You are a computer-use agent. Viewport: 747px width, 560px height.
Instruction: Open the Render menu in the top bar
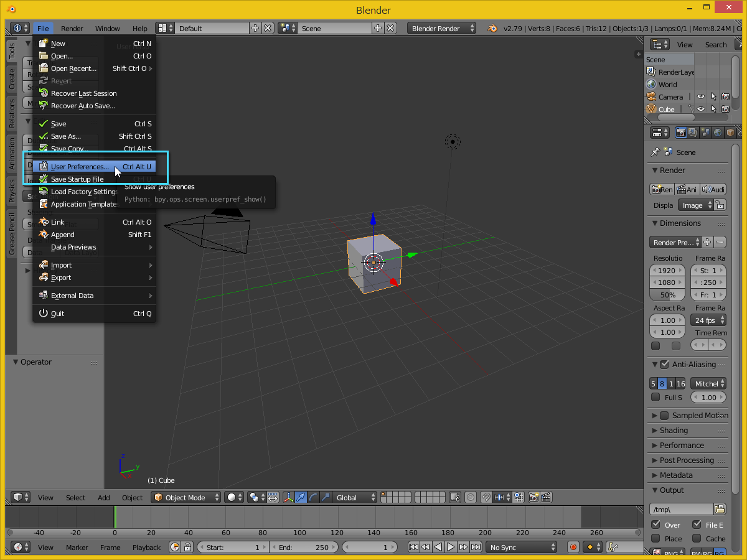click(x=72, y=29)
